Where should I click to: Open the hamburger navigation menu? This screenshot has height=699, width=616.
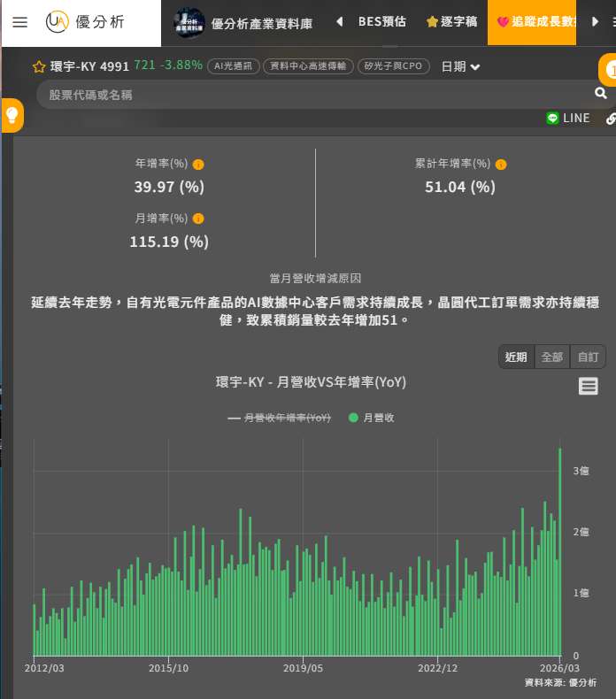(20, 22)
